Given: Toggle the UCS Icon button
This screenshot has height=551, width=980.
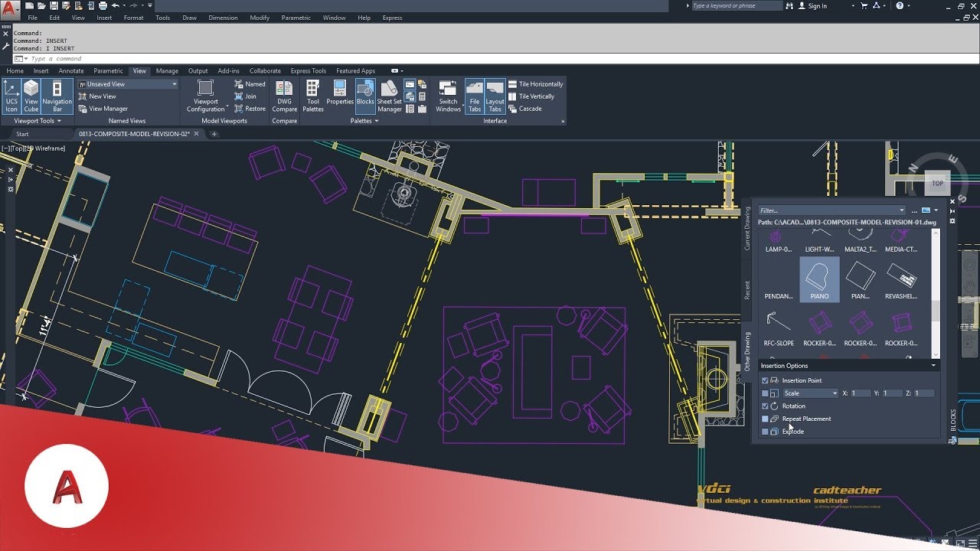Looking at the screenshot, I should 11,96.
